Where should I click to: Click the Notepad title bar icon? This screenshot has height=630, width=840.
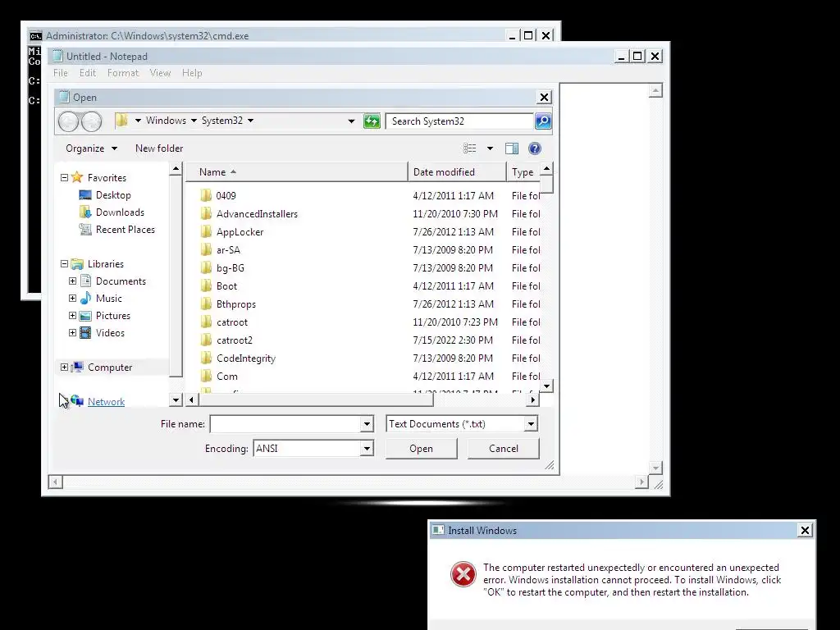[58, 57]
